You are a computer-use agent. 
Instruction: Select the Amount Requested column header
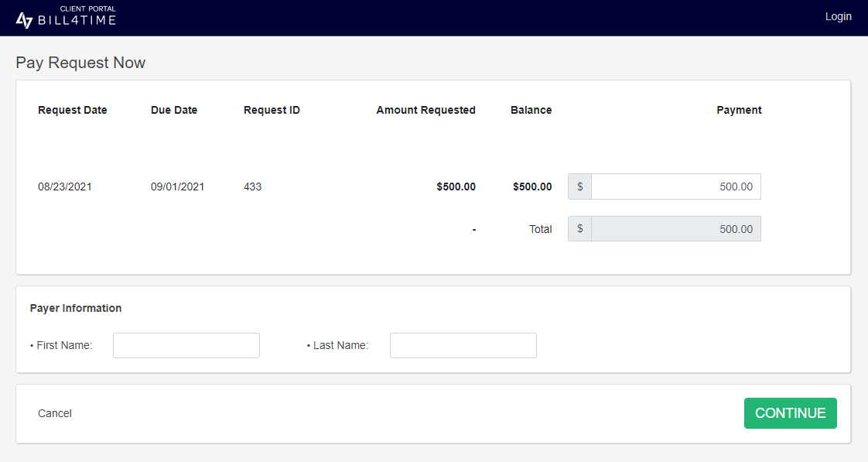[425, 110]
